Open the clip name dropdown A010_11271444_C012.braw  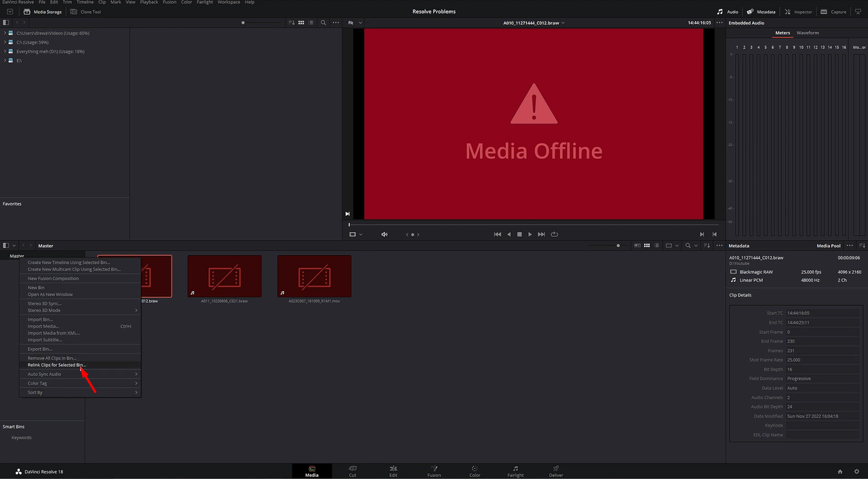click(x=533, y=22)
